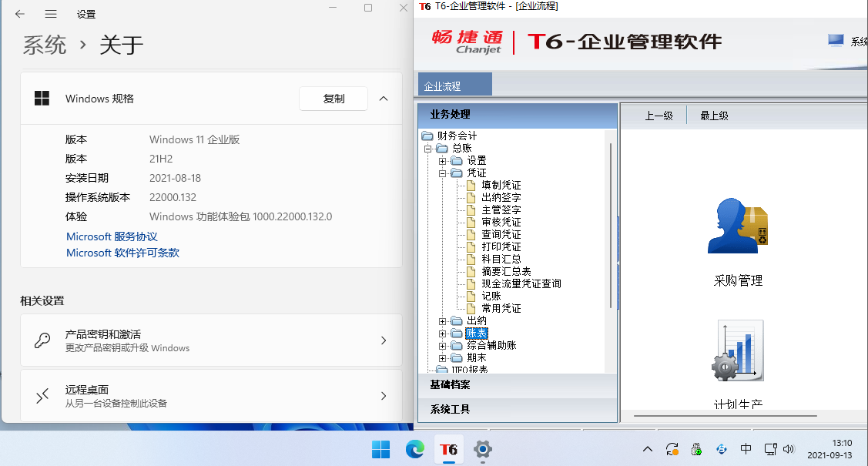Screen dimensions: 868x466
Task: Click the 上一级 navigation button
Action: pyautogui.click(x=659, y=116)
